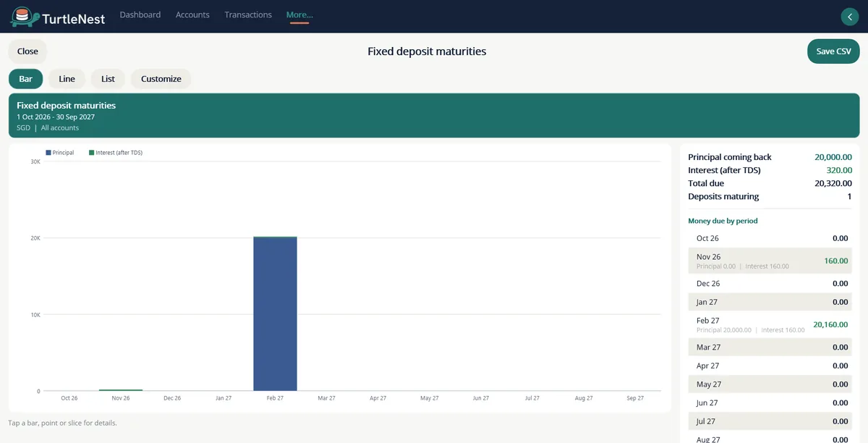Select the Feb 27 principal bar
Screen dimensions: 868x443
tap(275, 314)
